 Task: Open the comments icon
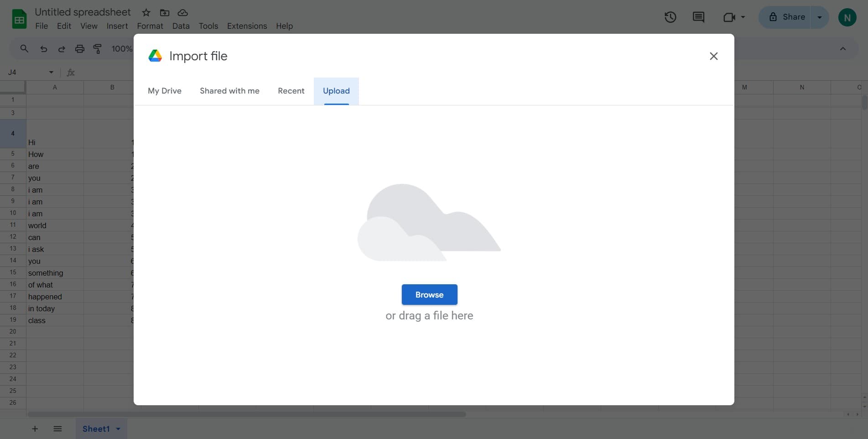pos(698,17)
